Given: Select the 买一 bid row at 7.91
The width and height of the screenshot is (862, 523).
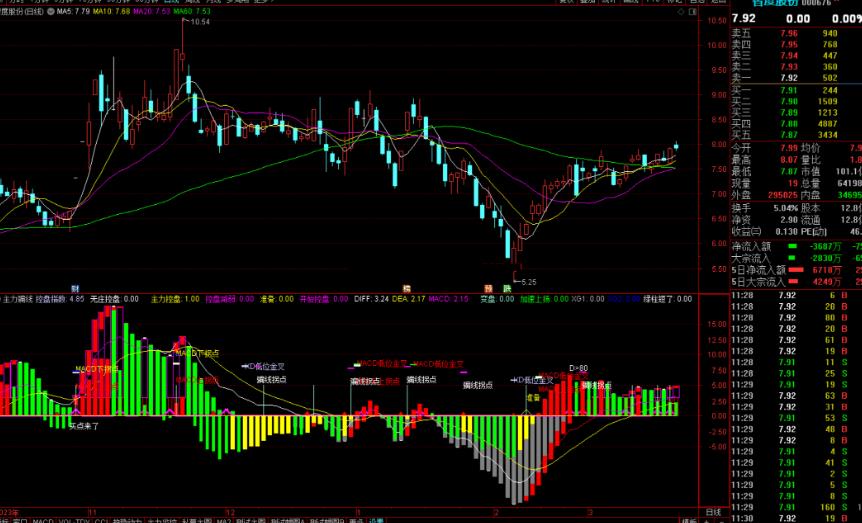Looking at the screenshot, I should tap(795, 90).
